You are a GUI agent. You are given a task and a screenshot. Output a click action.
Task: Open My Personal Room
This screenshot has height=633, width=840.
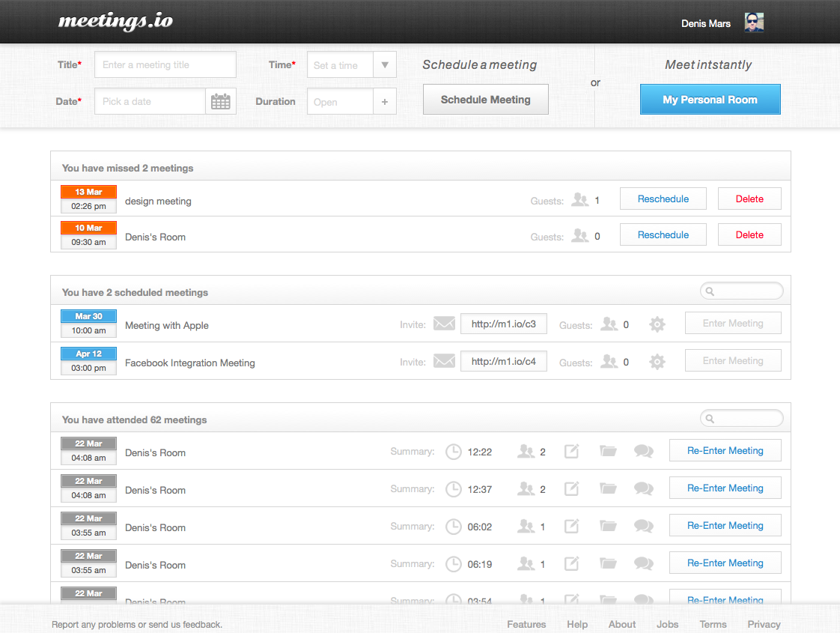[x=710, y=100]
